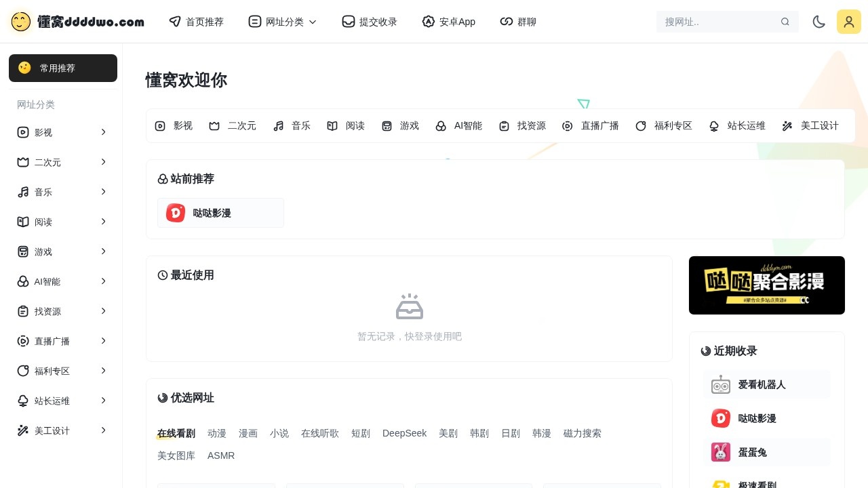Click the 二次元 icon in sidebar
Viewport: 868px width, 488px height.
23,162
